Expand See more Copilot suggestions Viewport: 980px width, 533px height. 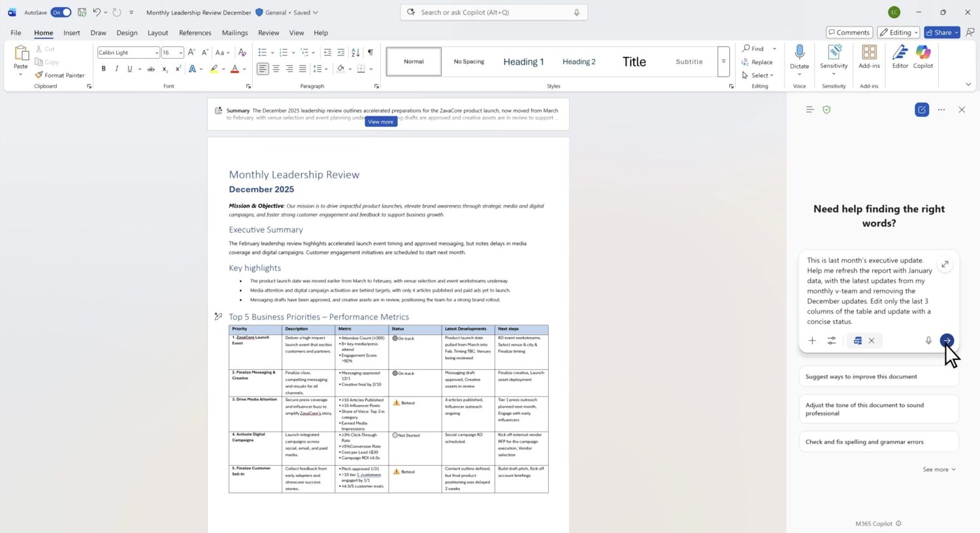tap(939, 470)
